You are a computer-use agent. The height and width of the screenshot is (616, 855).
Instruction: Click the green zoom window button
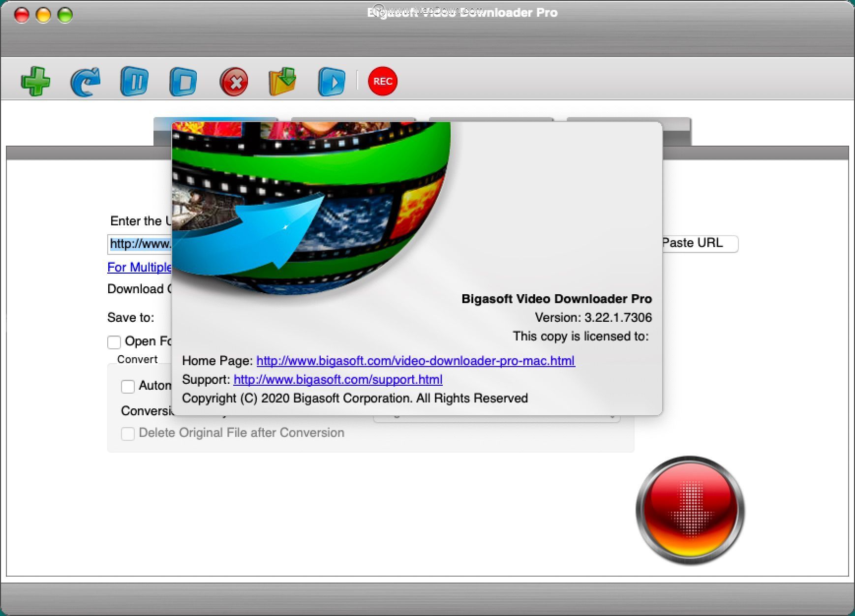click(65, 15)
